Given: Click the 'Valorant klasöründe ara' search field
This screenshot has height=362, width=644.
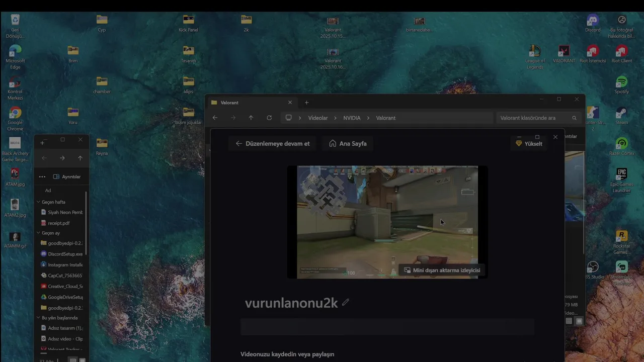Looking at the screenshot, I should pyautogui.click(x=538, y=118).
